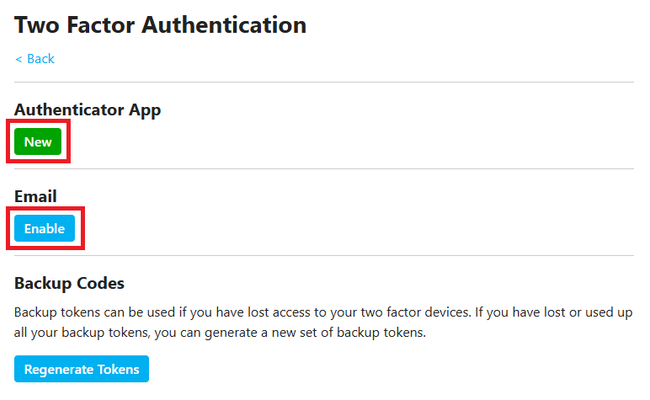Click the left chevron before Back
This screenshot has height=400, width=650.
(18, 59)
